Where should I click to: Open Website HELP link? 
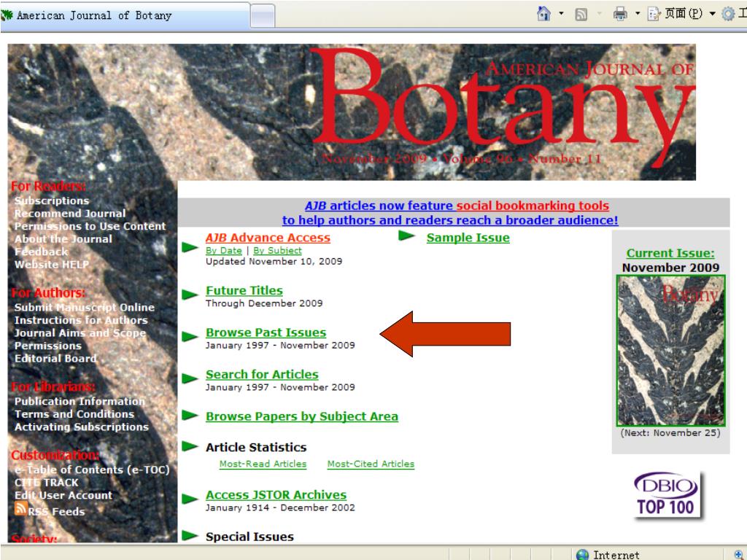coord(52,265)
